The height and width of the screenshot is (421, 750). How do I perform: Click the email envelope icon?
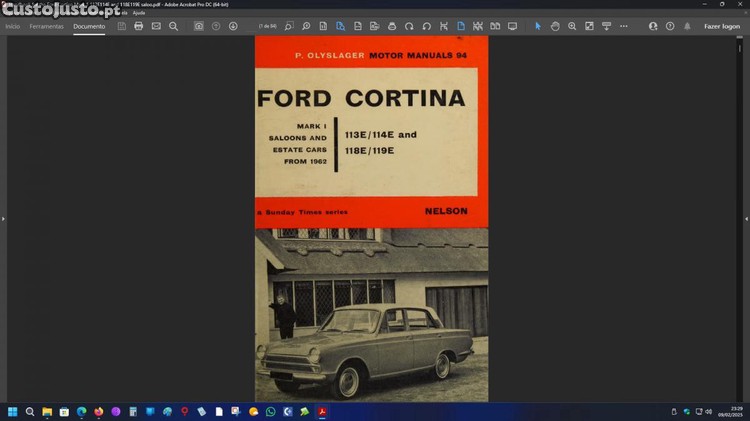pyautogui.click(x=156, y=26)
